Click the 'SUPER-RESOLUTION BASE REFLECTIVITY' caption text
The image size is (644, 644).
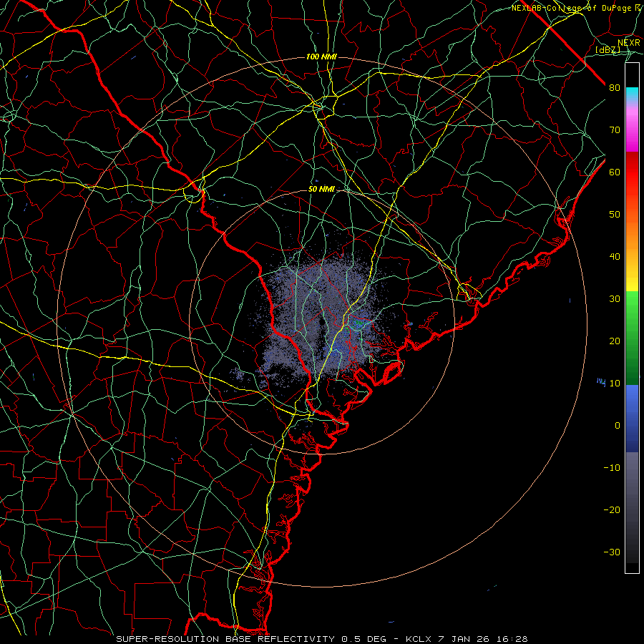tap(225, 639)
